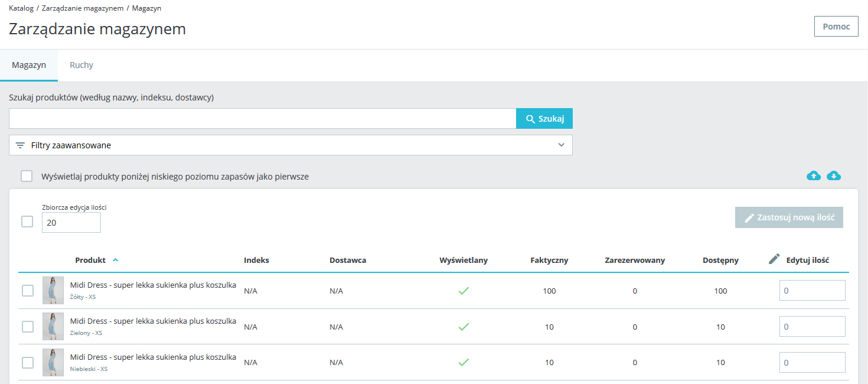The height and width of the screenshot is (384, 868).
Task: Focus the product search text field
Action: [x=262, y=119]
